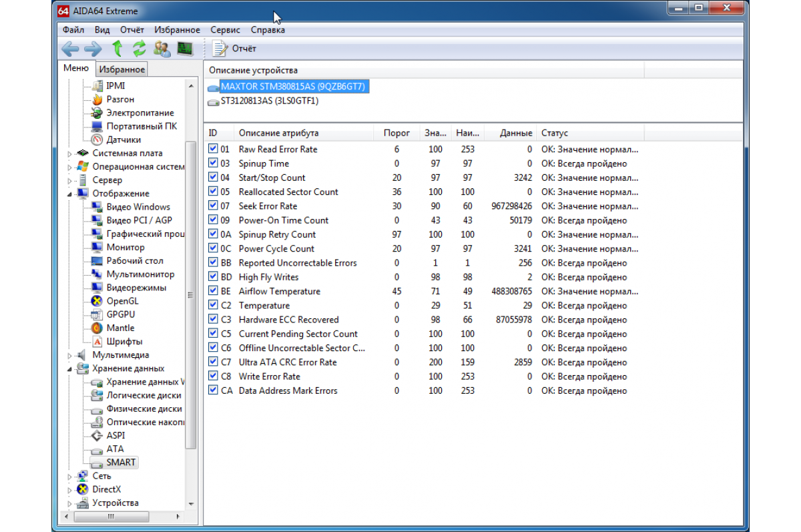Click the sidebar horizontal scrollbar thumb
Screen dimensions: 801x532
111,517
